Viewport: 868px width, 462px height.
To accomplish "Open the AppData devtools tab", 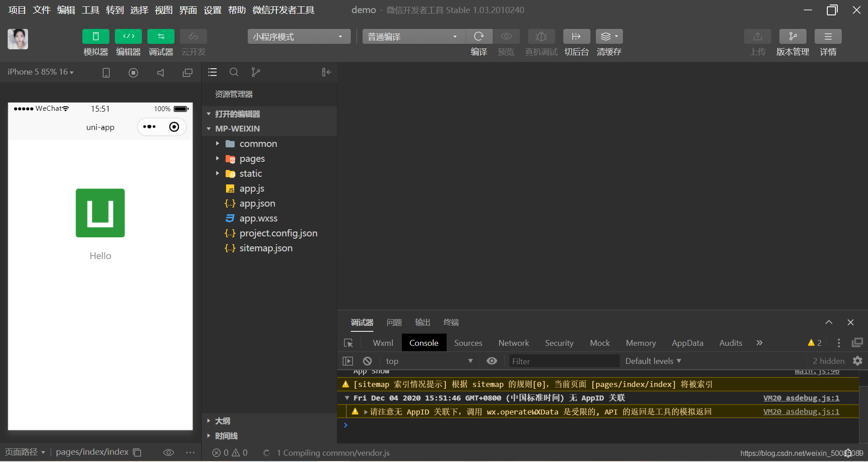I will [687, 343].
